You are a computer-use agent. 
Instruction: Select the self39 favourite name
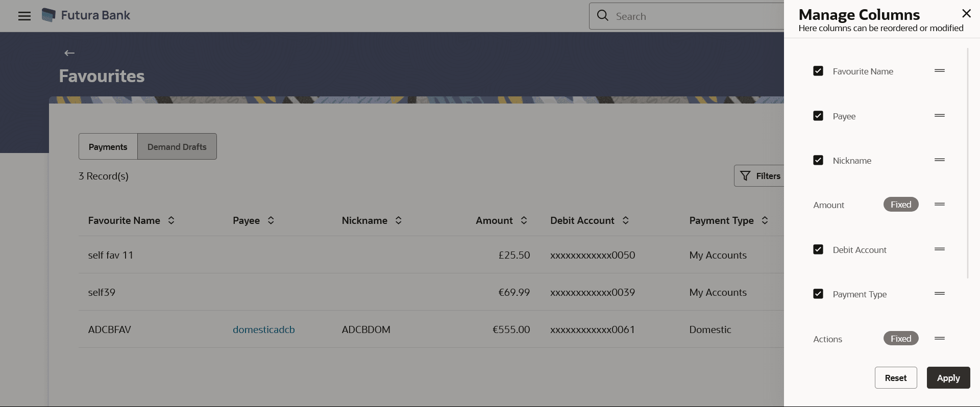point(102,292)
